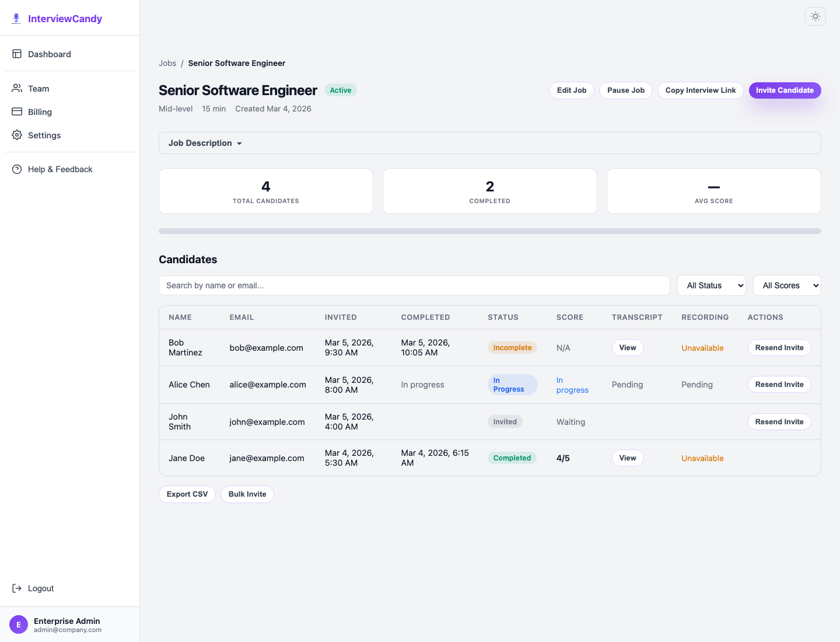Click the Invite Candidate button
The image size is (840, 642).
click(x=785, y=90)
